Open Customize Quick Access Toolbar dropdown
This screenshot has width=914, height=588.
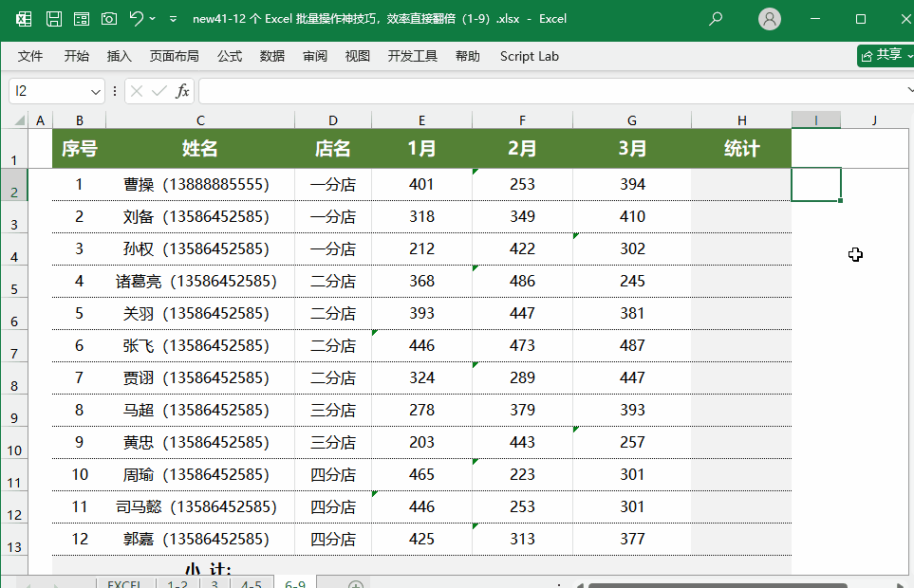[173, 19]
